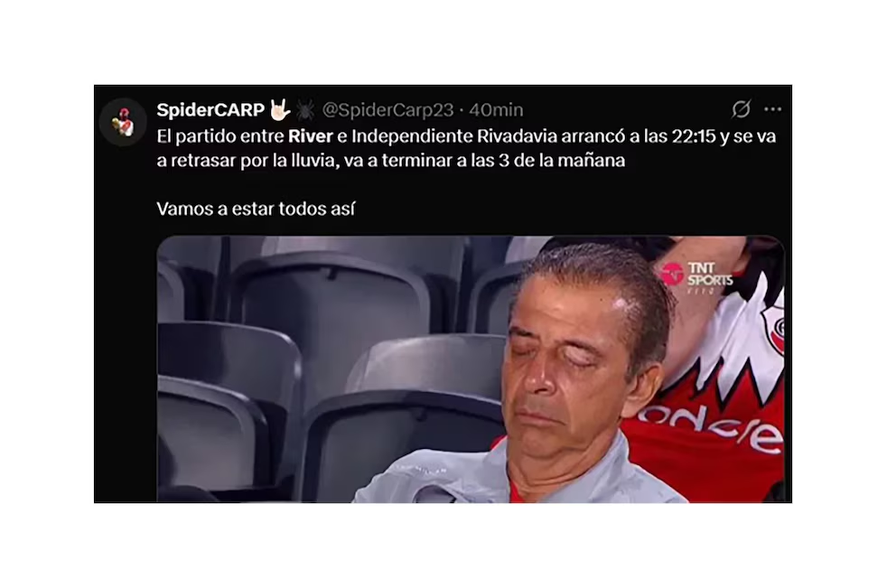
Task: Open the Grok explain-post icon
Action: click(742, 108)
